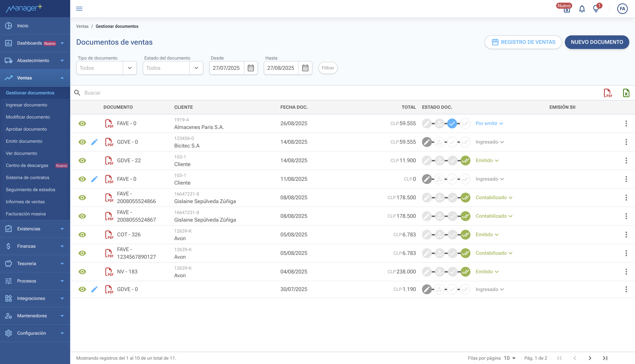The image size is (635, 364).
Task: Download PDF of COT - 326
Action: [109, 235]
